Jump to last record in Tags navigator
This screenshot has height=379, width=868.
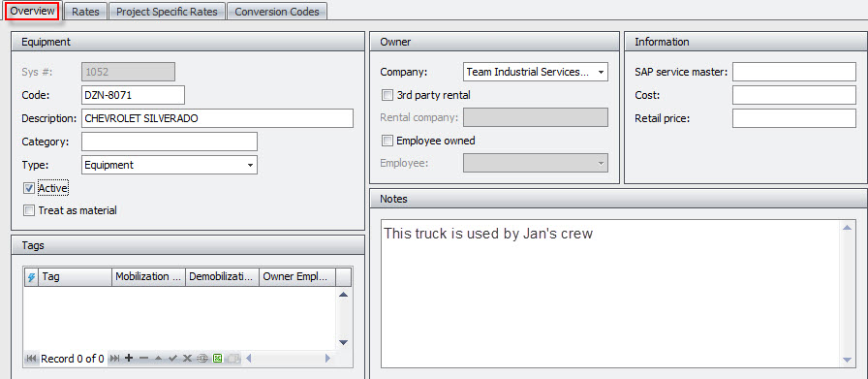[114, 359]
